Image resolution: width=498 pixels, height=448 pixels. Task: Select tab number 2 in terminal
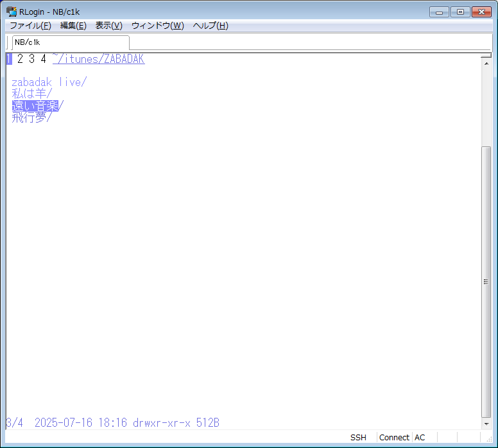(21, 59)
